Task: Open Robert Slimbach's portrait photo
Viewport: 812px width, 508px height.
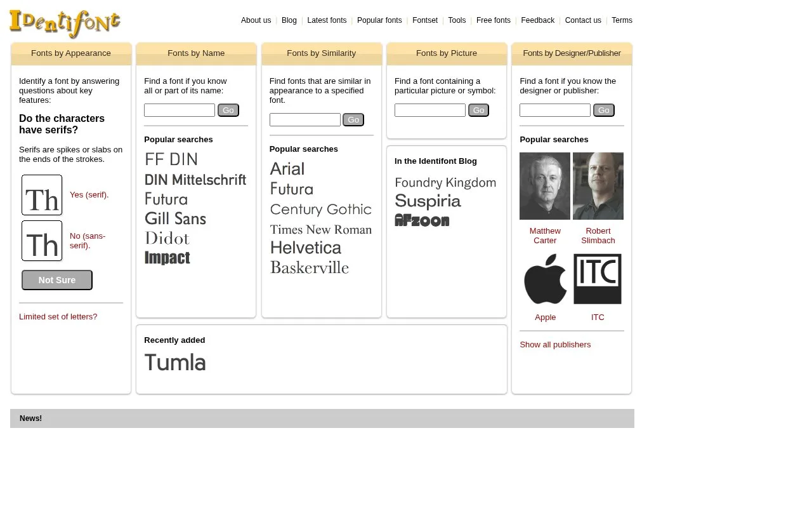Action: coord(598,186)
